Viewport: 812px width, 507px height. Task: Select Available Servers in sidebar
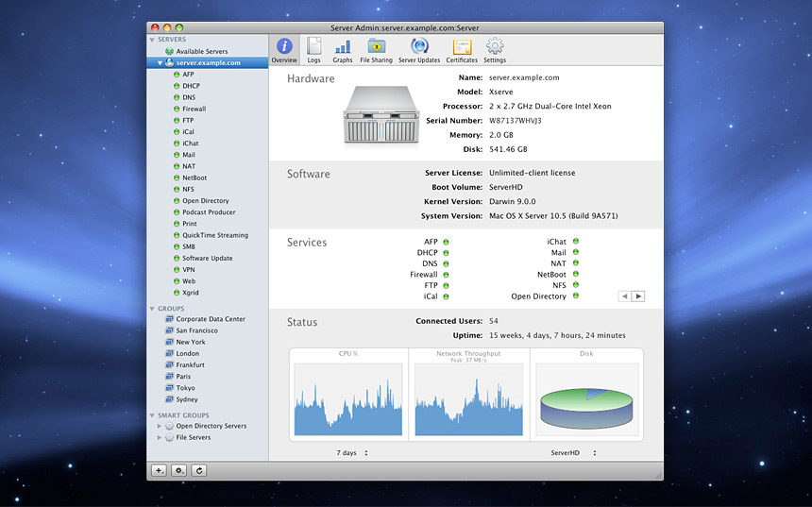201,51
